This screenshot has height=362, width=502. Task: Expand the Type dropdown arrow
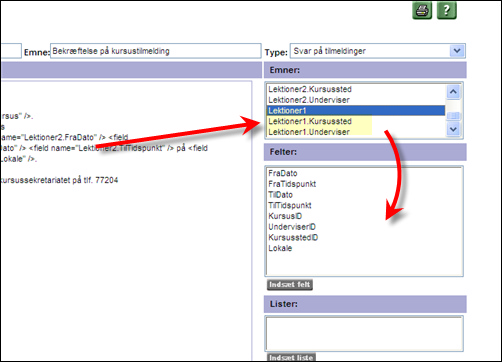click(x=457, y=51)
